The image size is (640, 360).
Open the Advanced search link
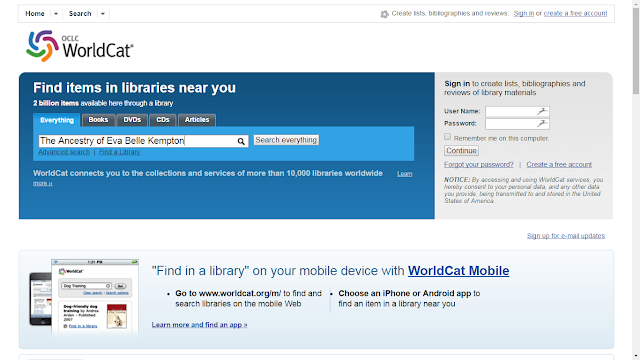point(64,152)
